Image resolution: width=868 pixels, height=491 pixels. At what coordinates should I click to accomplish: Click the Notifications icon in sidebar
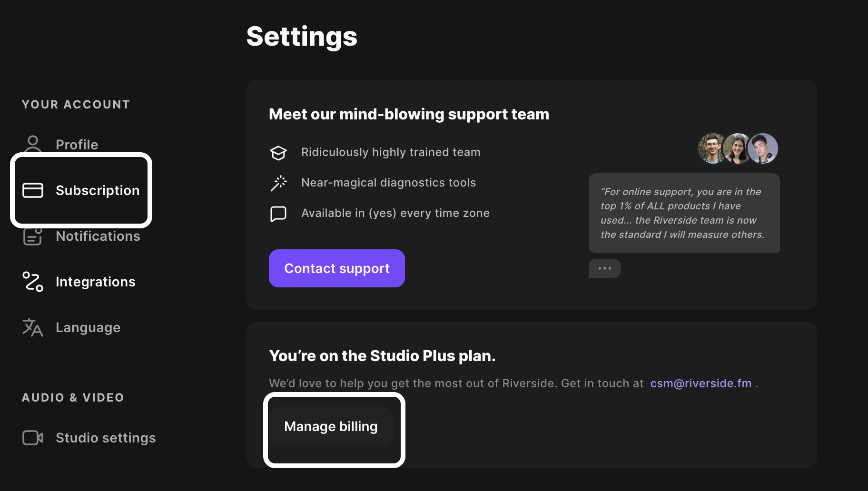pos(32,236)
